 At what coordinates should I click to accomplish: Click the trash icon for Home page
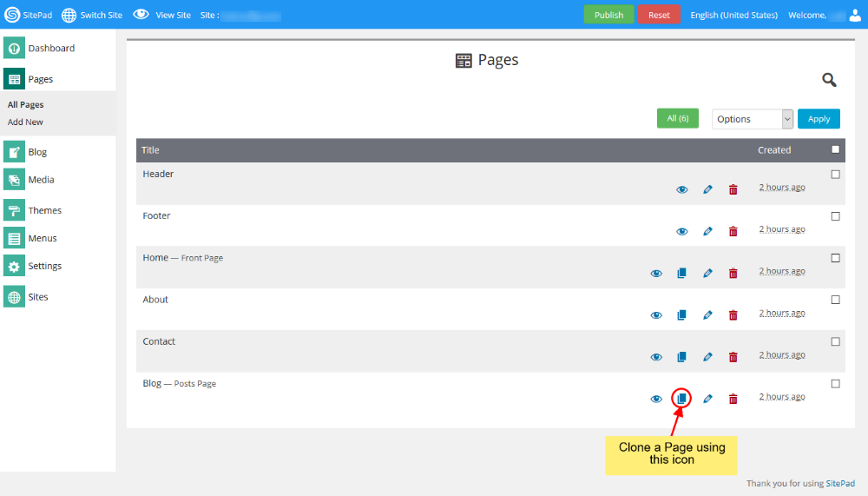click(733, 273)
